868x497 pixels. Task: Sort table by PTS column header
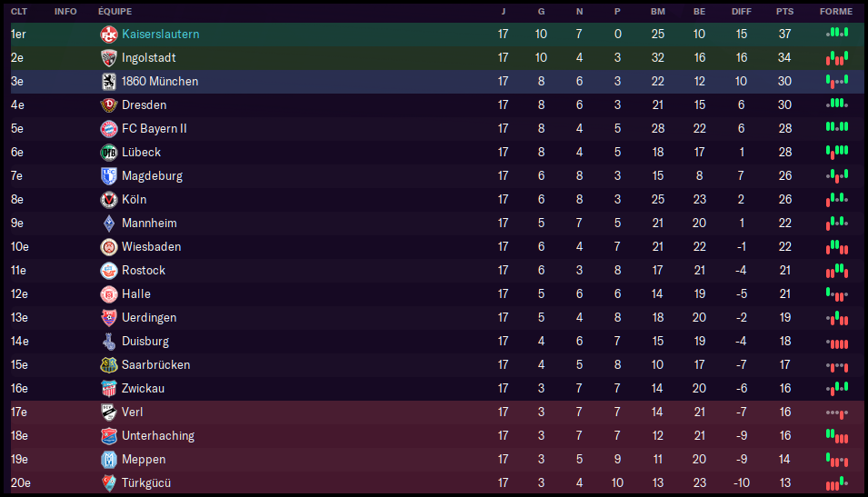[784, 12]
